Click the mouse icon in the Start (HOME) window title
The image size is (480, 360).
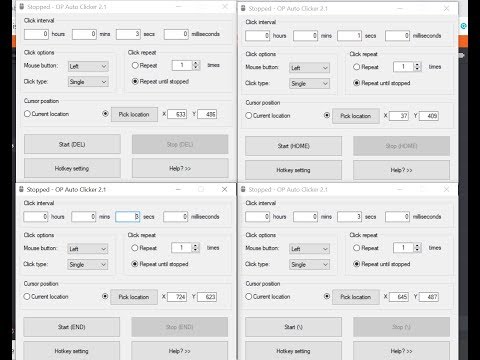(x=243, y=8)
